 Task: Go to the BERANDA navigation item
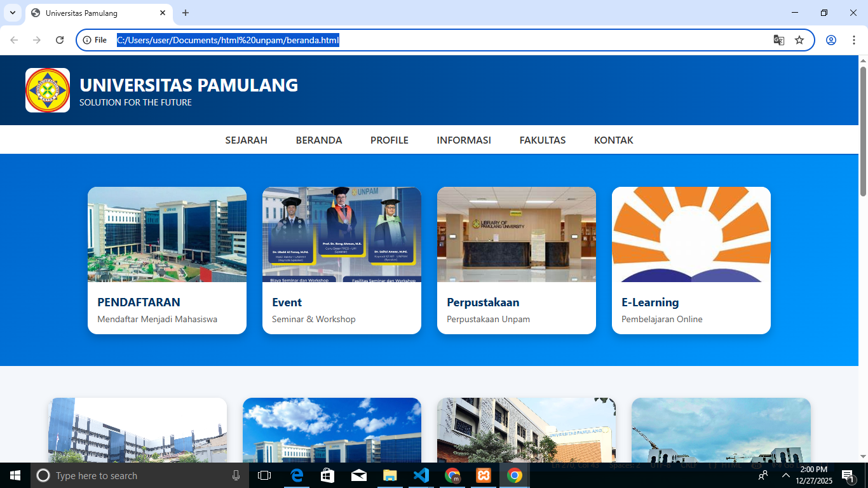319,140
